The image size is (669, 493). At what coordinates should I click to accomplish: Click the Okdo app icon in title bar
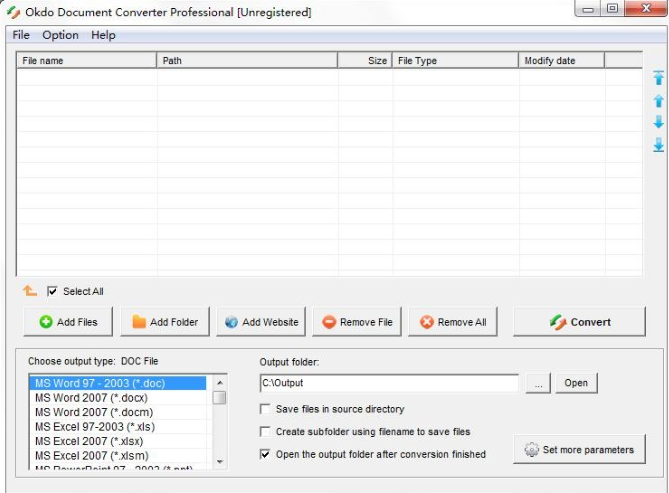(x=13, y=12)
